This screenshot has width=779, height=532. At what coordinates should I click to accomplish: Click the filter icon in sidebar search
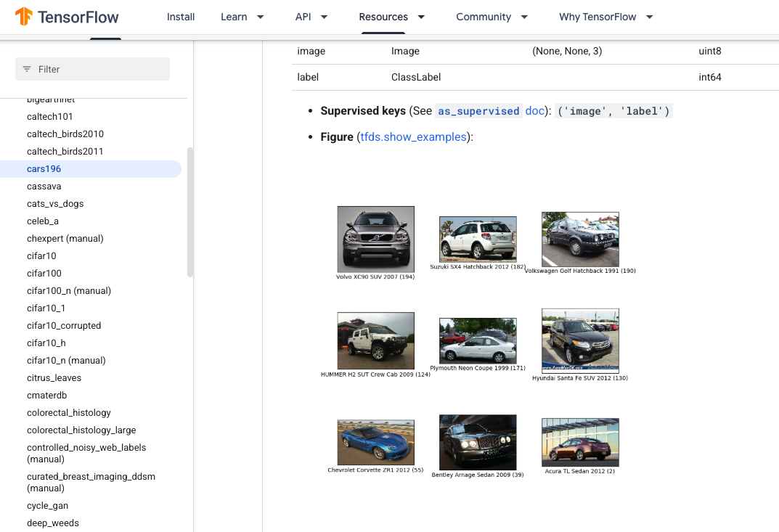click(27, 69)
